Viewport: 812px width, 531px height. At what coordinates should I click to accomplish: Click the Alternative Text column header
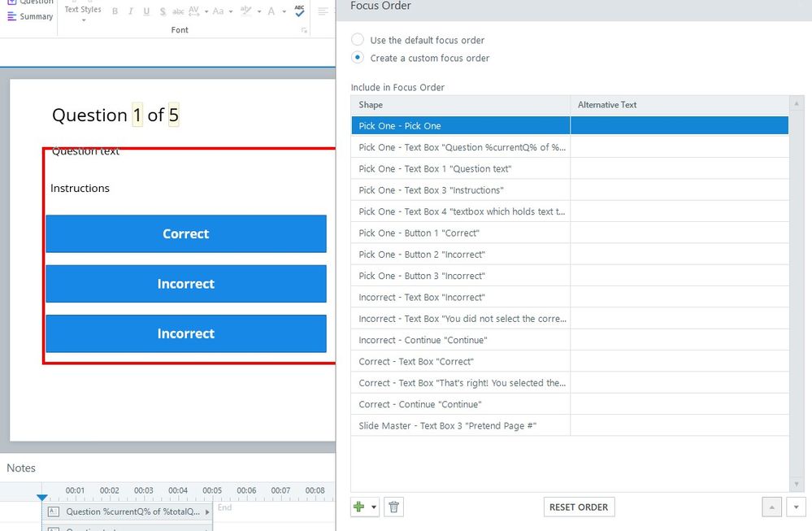680,105
